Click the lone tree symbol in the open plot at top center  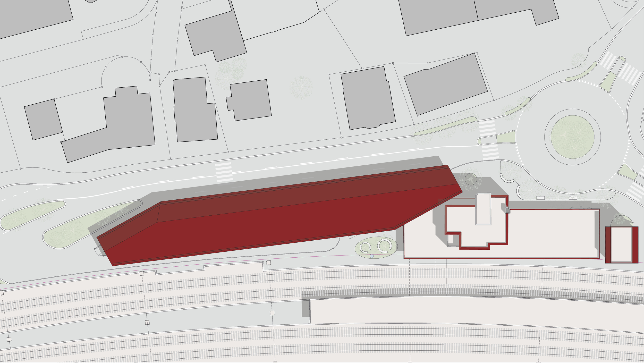coord(301,88)
